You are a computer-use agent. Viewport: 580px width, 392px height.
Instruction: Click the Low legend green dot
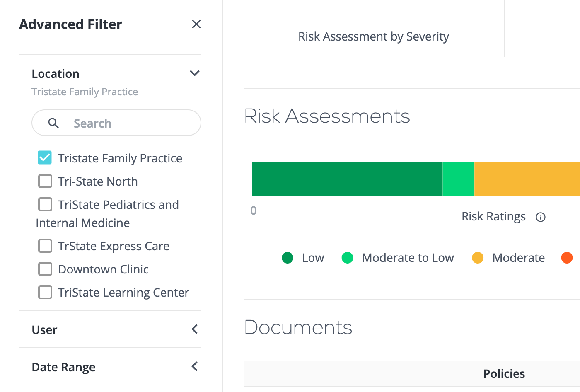pyautogui.click(x=288, y=258)
